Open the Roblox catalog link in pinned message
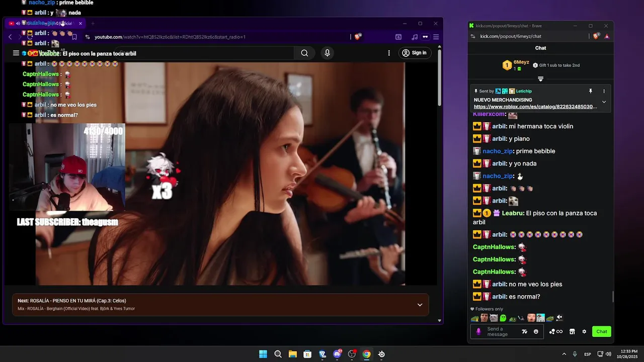Screen dimensions: 644x362 click(x=536, y=107)
